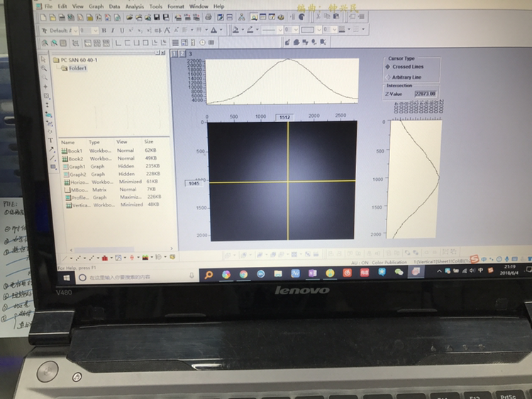Click the Cut scissors icon

pos(318,16)
